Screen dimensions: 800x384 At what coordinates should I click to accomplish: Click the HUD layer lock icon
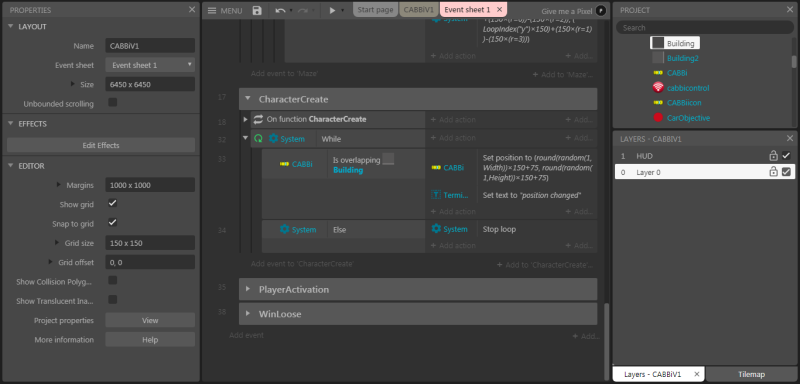point(773,156)
